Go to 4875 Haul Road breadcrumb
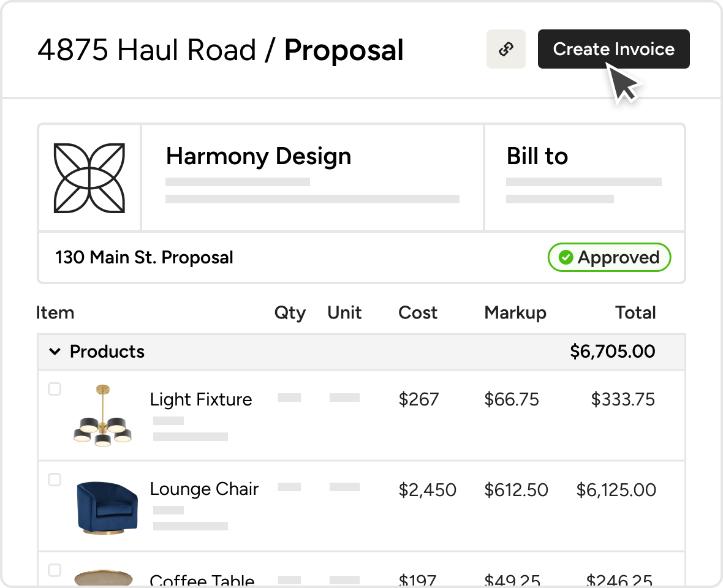Viewport: 723px width, 588px height. (x=146, y=50)
